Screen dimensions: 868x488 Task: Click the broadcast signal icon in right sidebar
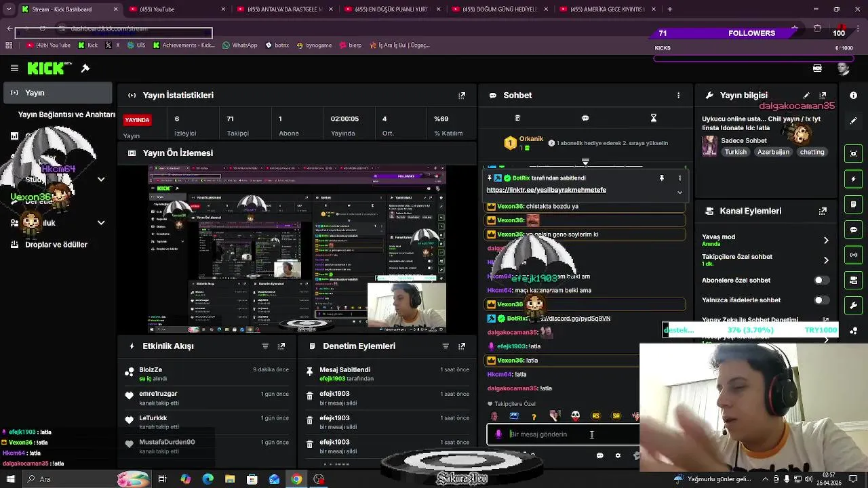[853, 255]
